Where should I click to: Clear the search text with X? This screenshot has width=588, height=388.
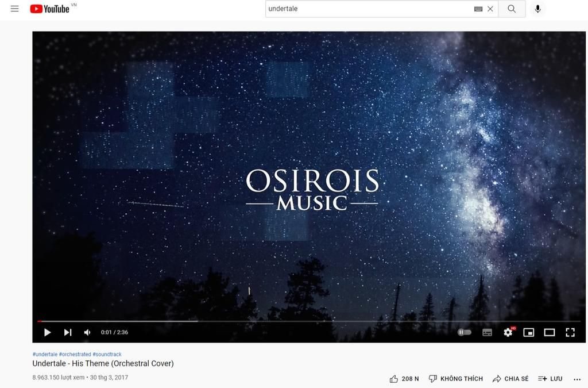tap(490, 9)
